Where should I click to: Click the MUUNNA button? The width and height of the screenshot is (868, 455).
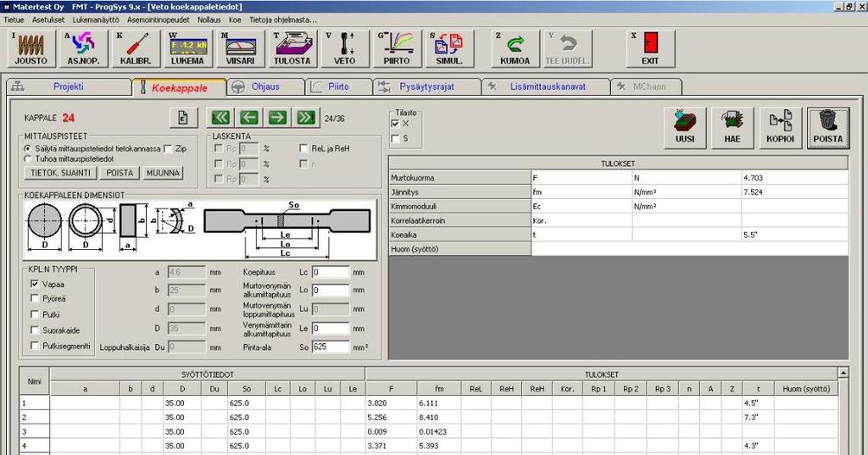(163, 173)
